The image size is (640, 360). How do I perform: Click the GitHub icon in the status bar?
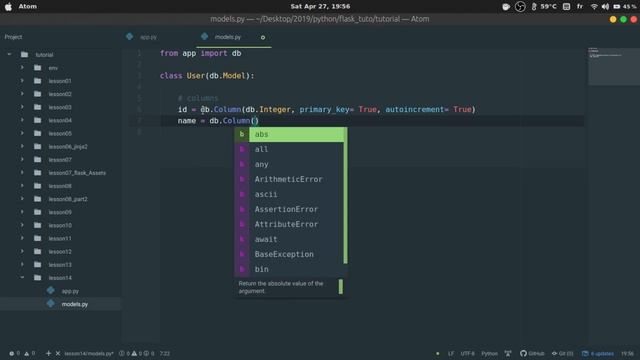(523, 353)
